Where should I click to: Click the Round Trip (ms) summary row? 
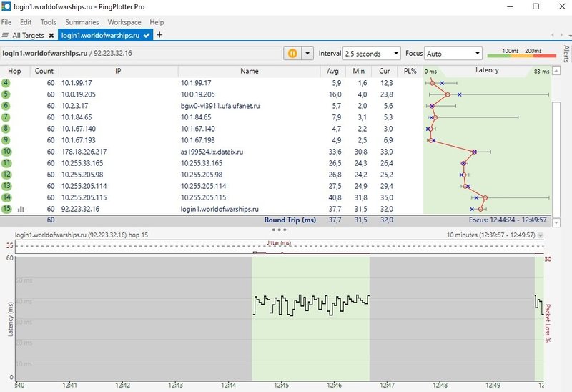coord(275,220)
